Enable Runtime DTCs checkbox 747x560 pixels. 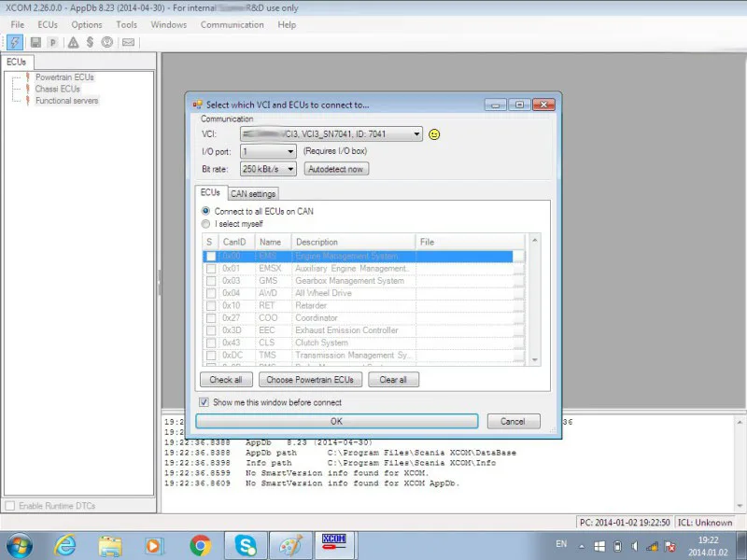point(10,506)
